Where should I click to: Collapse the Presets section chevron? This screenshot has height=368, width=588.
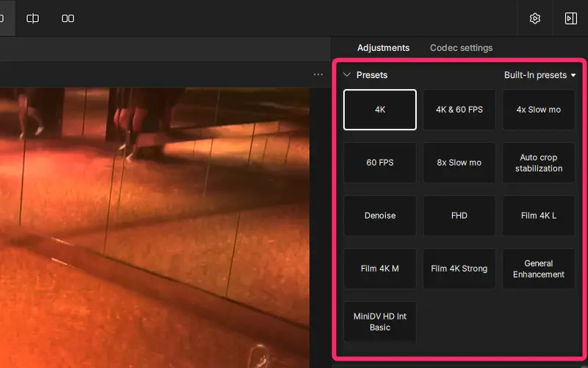click(x=347, y=75)
